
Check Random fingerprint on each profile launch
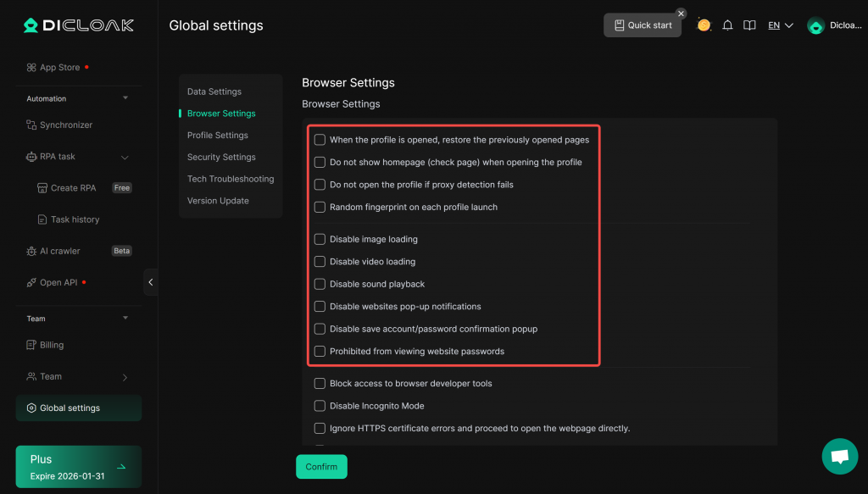[x=320, y=208]
